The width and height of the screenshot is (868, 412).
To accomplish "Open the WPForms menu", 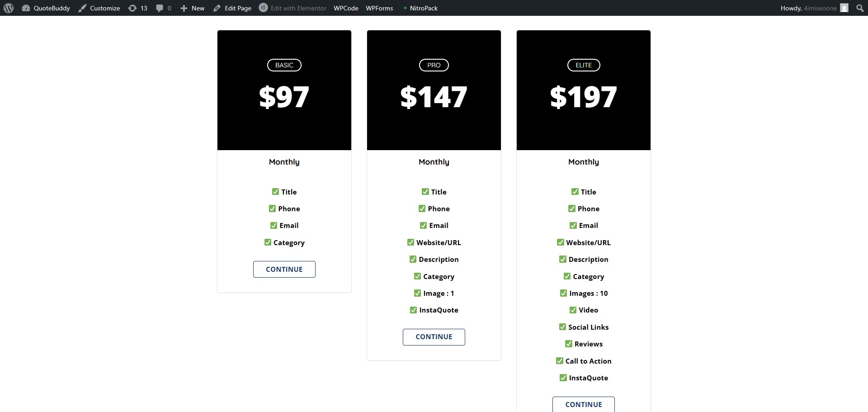I will (379, 8).
